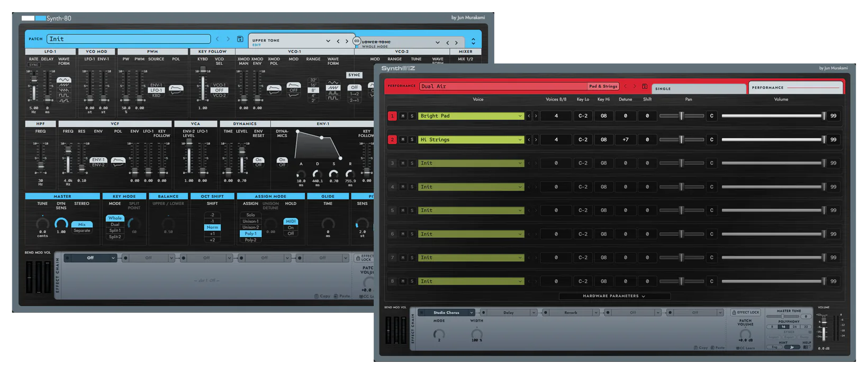Open Hi Strings voice dropdown

[520, 140]
